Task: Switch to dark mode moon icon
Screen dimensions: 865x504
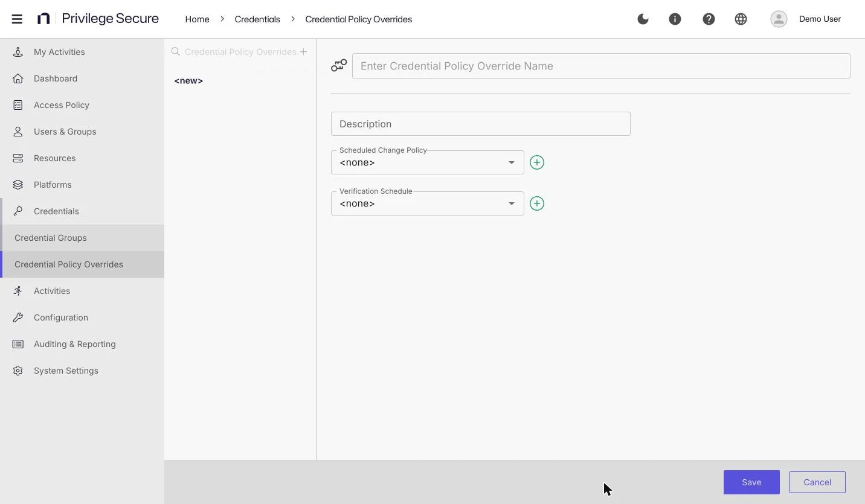Action: (643, 19)
